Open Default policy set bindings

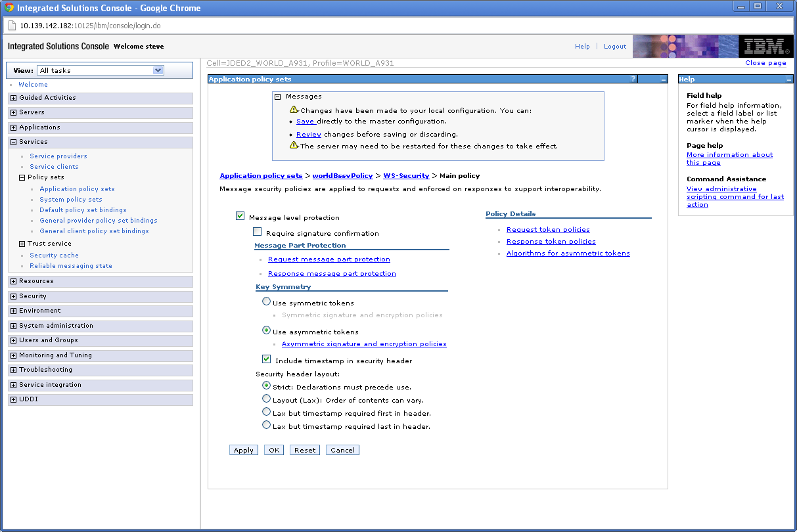tap(83, 210)
